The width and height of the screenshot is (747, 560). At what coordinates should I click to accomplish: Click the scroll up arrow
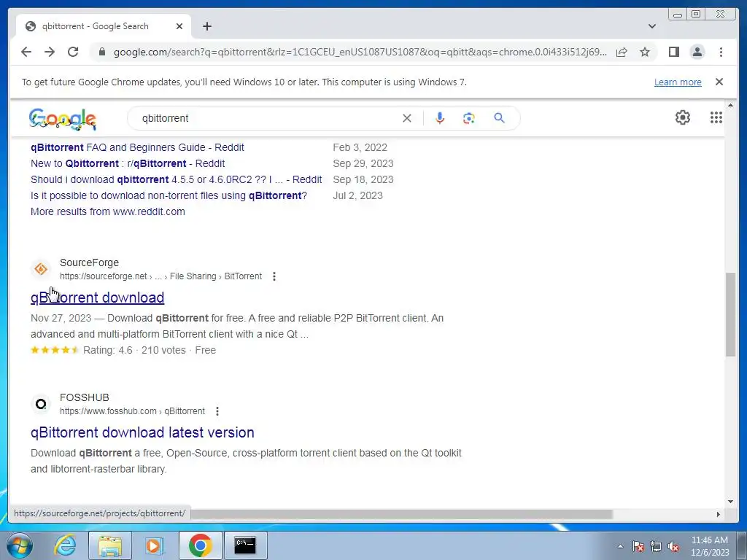(x=730, y=104)
